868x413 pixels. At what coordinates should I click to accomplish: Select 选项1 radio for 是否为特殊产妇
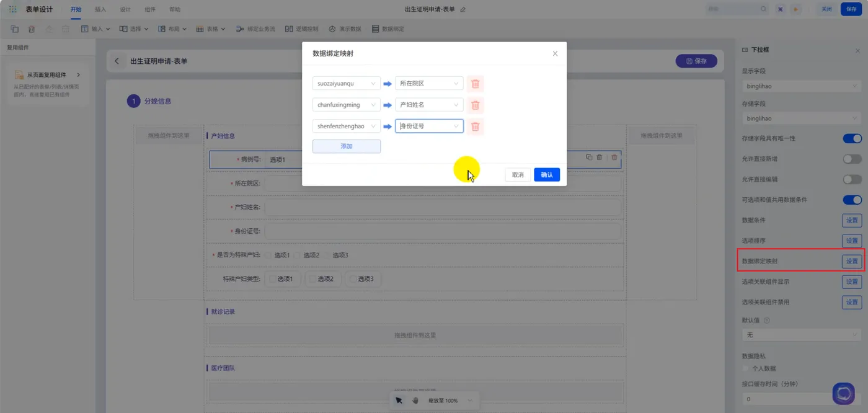[x=268, y=255]
